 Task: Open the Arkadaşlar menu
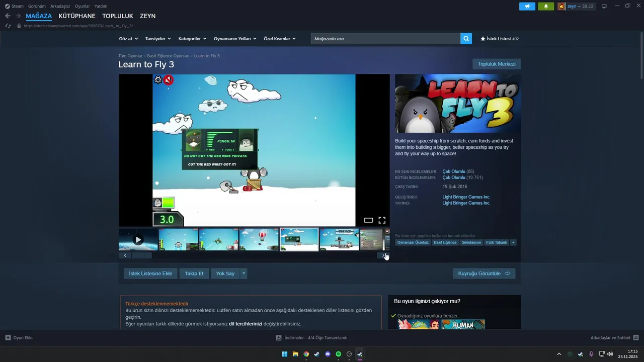[60, 6]
